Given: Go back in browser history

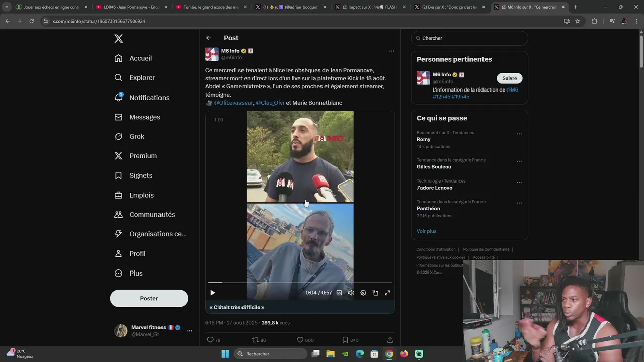Looking at the screenshot, I should pos(7,21).
